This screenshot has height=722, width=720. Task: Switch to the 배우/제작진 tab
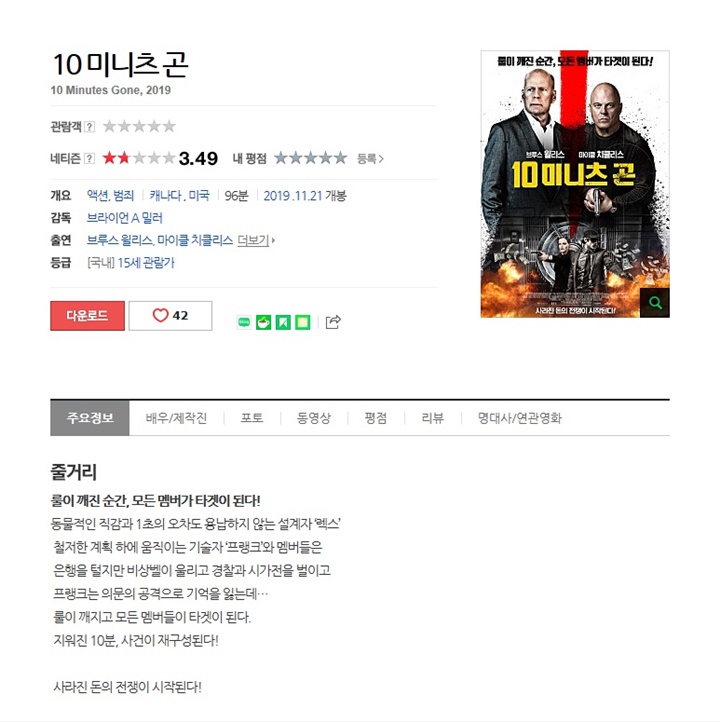[x=176, y=418]
